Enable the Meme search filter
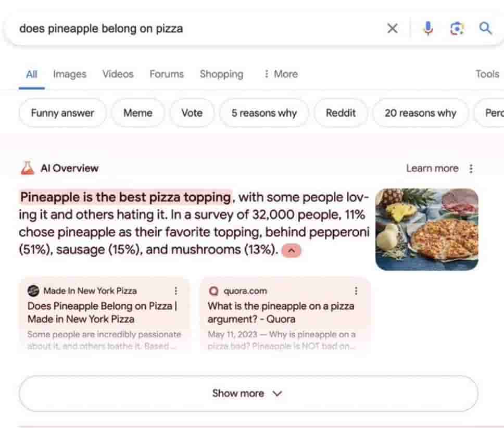Image resolution: width=504 pixels, height=428 pixels. tap(137, 113)
